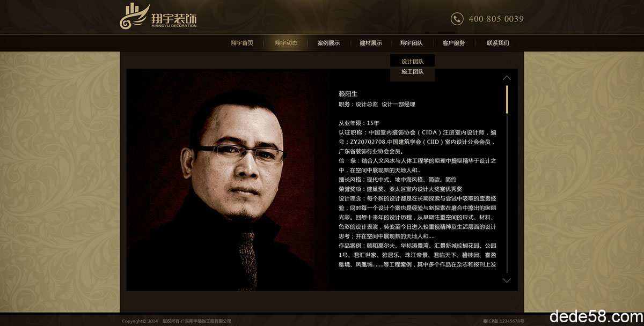Click the telephone icon in header
This screenshot has height=326, width=644.
pyautogui.click(x=457, y=19)
